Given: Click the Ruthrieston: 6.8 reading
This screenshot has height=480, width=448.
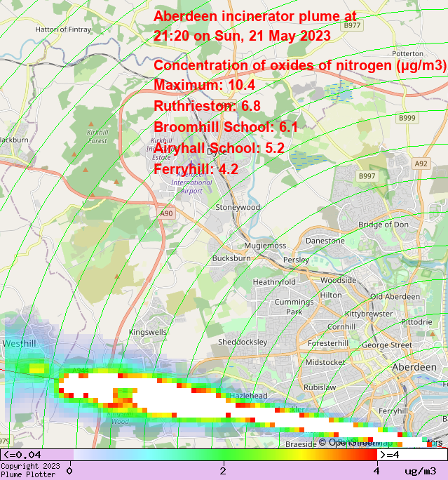Looking at the screenshot, I should point(207,106).
